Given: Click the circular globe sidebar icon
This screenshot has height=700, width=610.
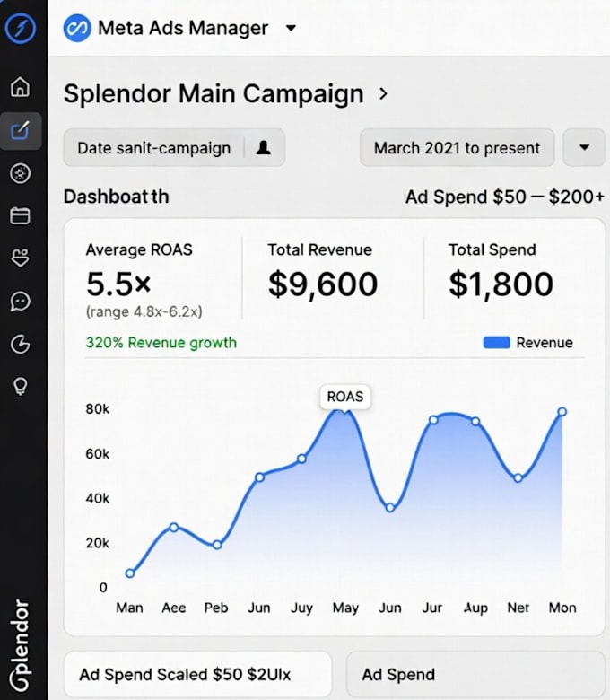Looking at the screenshot, I should (20, 173).
